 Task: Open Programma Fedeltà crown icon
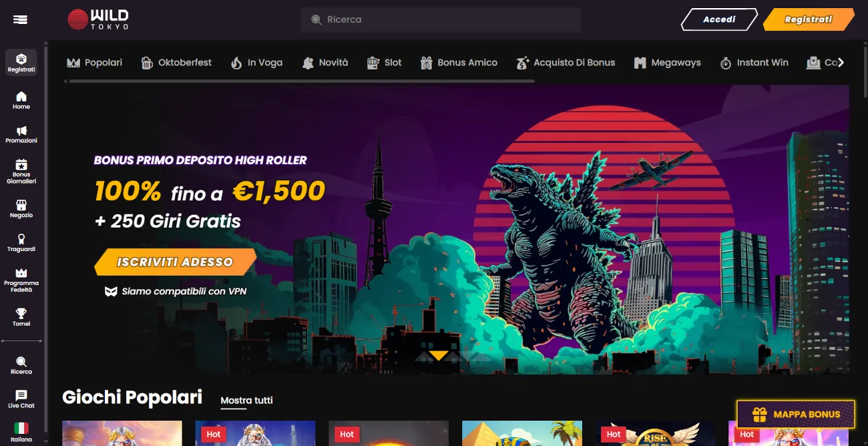click(x=21, y=273)
